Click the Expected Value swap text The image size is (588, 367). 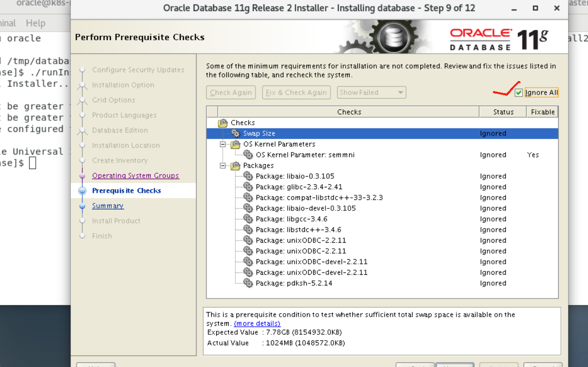click(x=275, y=332)
